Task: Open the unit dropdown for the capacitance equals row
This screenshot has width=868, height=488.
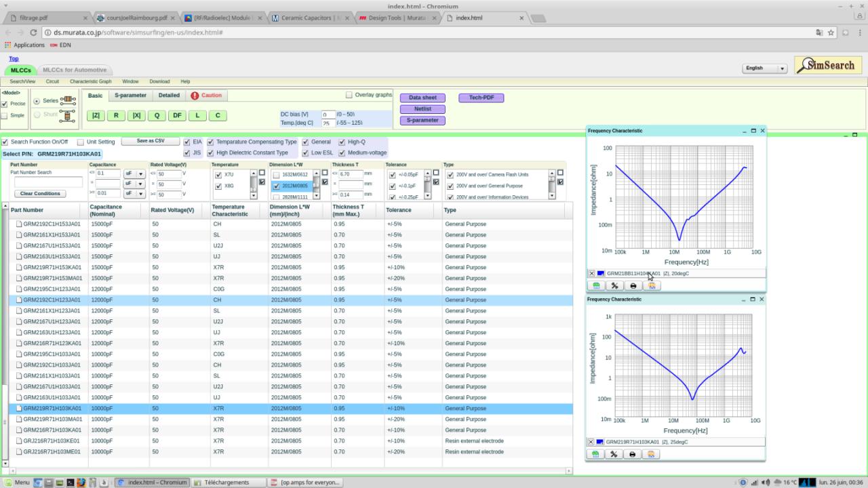Action: click(x=134, y=184)
